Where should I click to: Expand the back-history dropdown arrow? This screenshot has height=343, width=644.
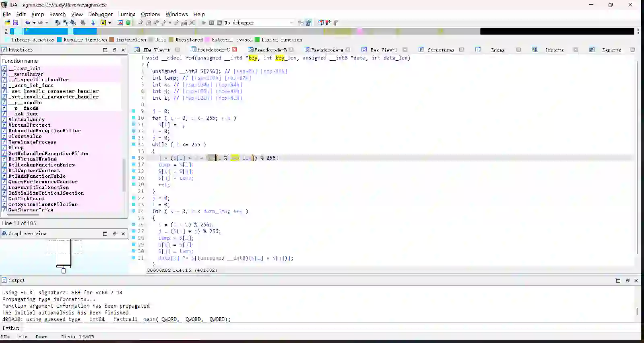[34, 23]
